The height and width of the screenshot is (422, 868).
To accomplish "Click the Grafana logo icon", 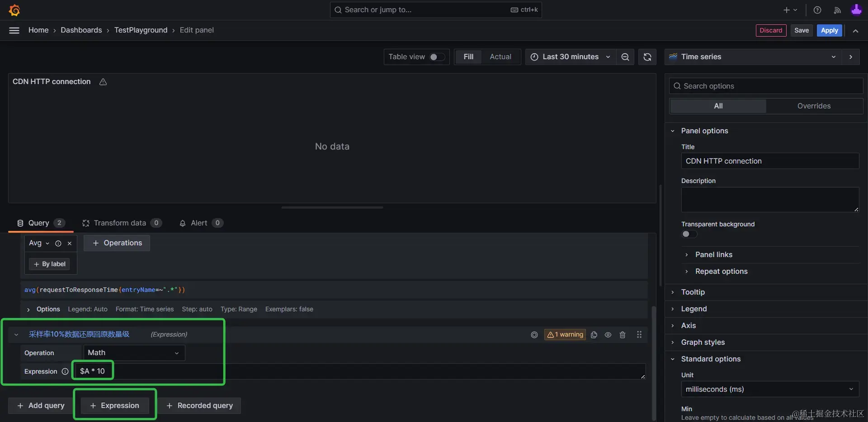I will (x=14, y=10).
